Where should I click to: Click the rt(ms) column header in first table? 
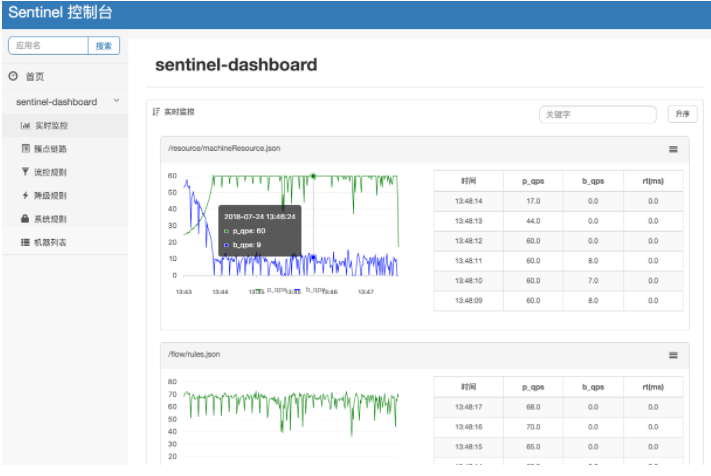tap(653, 181)
